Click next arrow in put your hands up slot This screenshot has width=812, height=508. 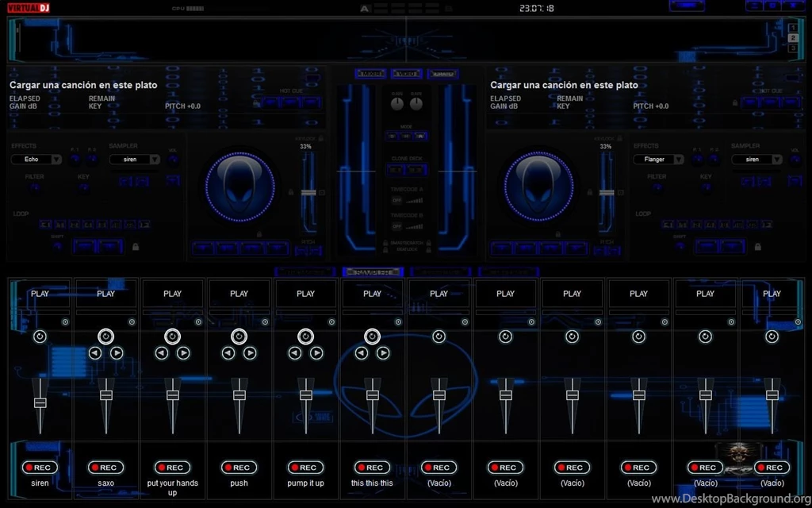coord(183,353)
